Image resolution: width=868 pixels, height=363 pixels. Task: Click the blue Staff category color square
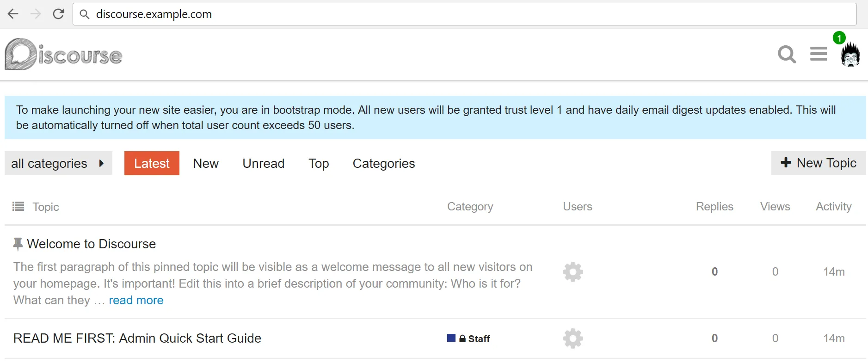click(x=451, y=338)
